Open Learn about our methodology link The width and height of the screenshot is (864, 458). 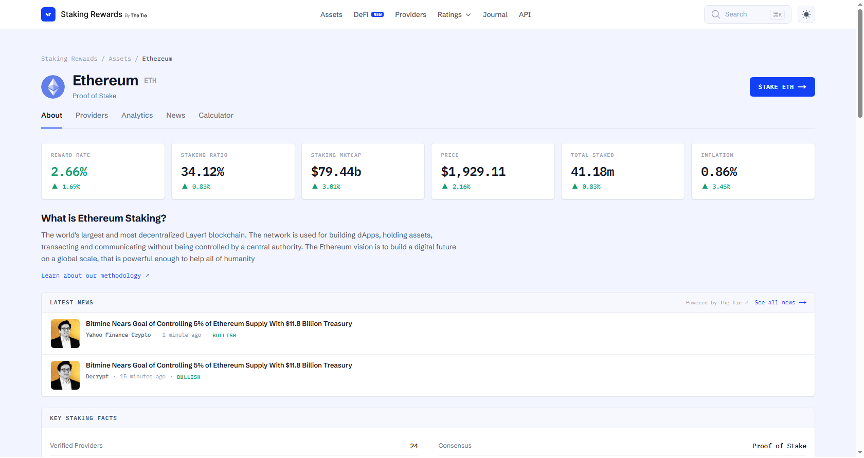pos(95,276)
